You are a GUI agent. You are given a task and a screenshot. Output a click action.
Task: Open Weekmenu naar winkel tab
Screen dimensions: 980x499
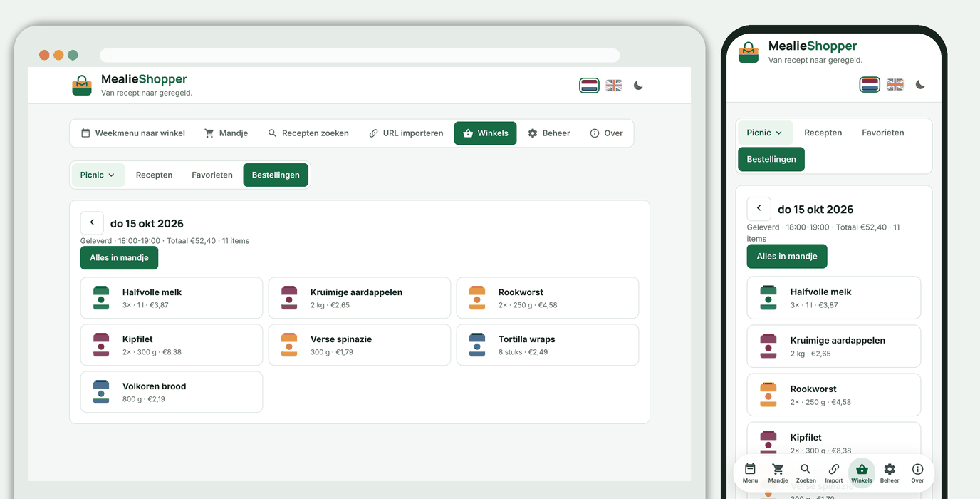(x=133, y=133)
